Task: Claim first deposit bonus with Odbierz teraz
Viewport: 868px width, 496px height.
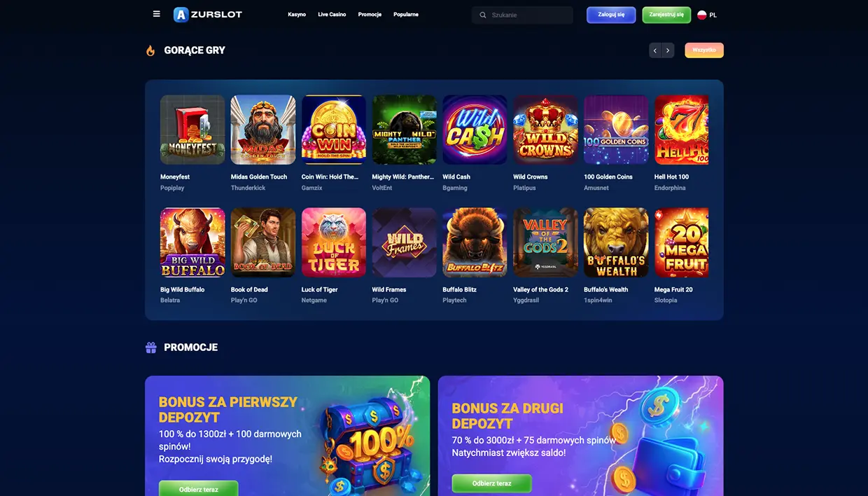Action: 199,489
